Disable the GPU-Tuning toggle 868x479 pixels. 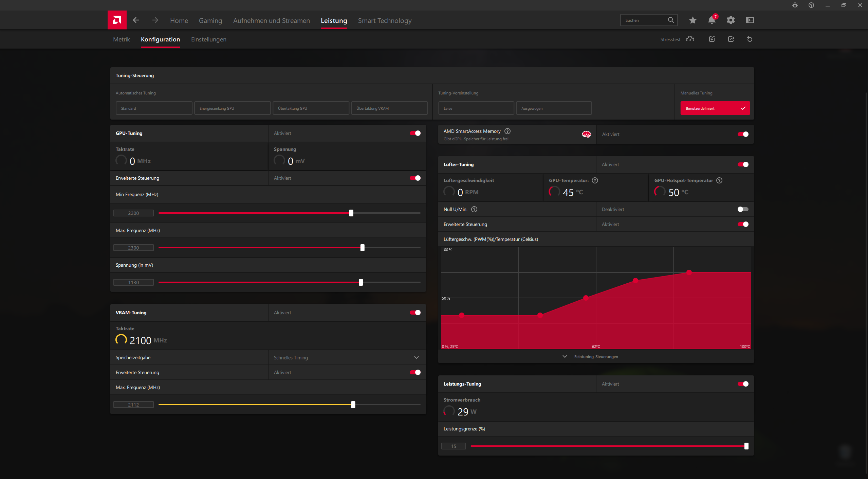(x=415, y=133)
